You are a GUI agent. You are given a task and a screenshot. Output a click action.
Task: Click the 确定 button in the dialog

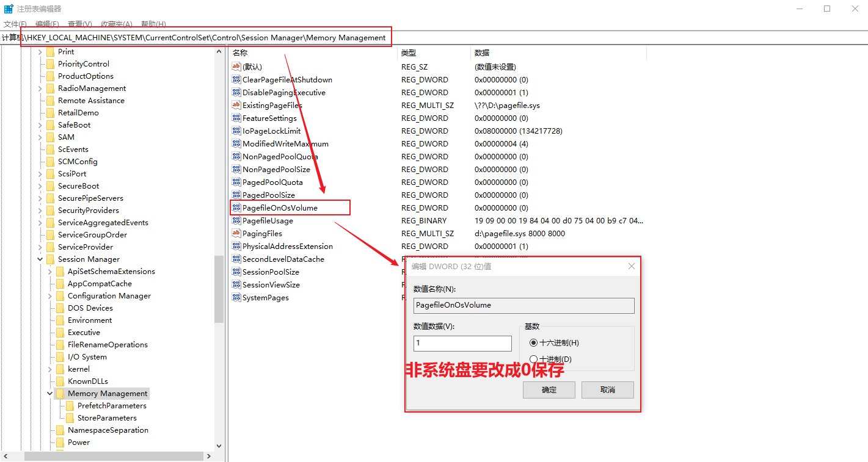click(x=549, y=390)
